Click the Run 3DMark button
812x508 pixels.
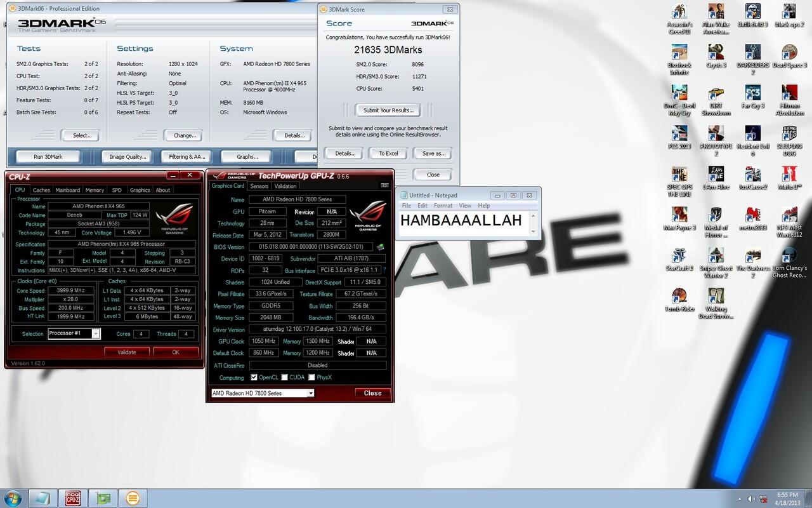[48, 156]
